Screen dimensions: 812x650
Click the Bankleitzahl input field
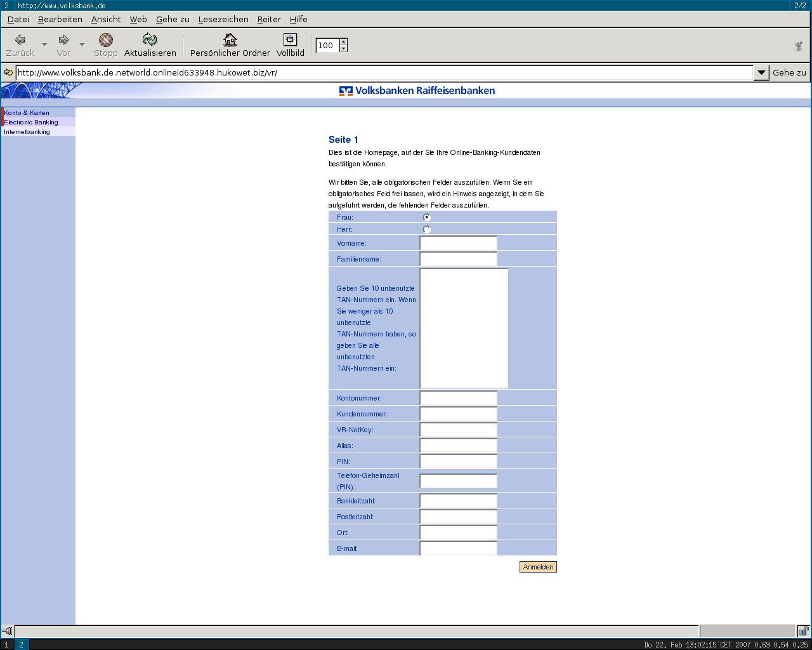(x=459, y=501)
